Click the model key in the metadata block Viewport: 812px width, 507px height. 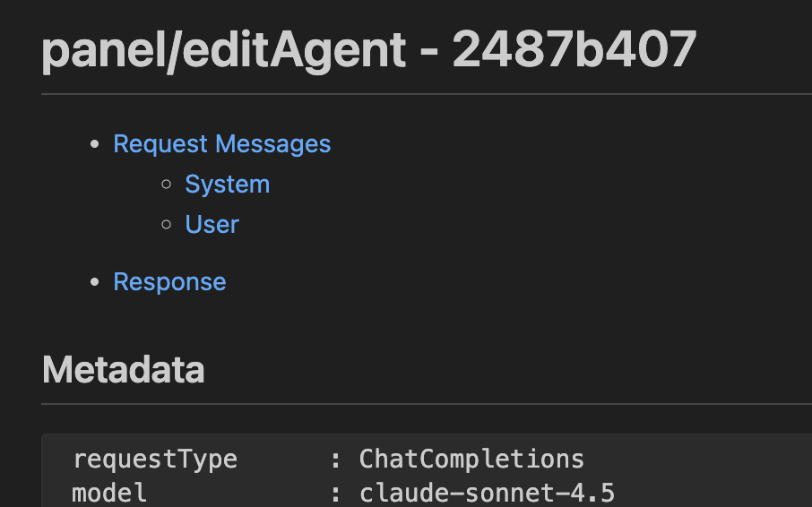[x=109, y=493]
